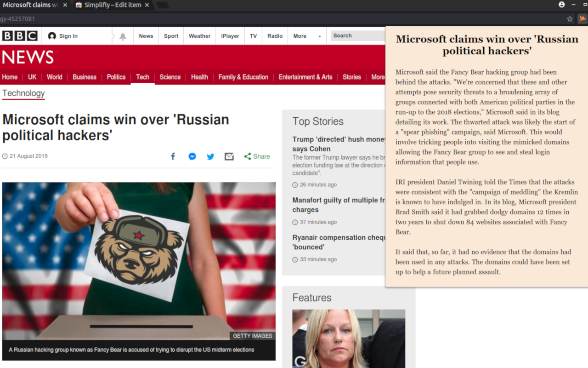Open the Stories section
Viewport: 588px width, 368px height.
coord(352,77)
